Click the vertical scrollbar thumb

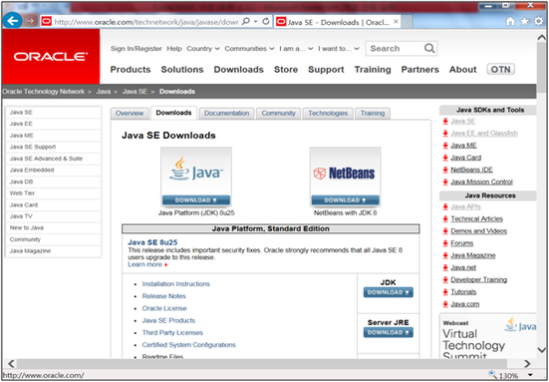[542, 67]
